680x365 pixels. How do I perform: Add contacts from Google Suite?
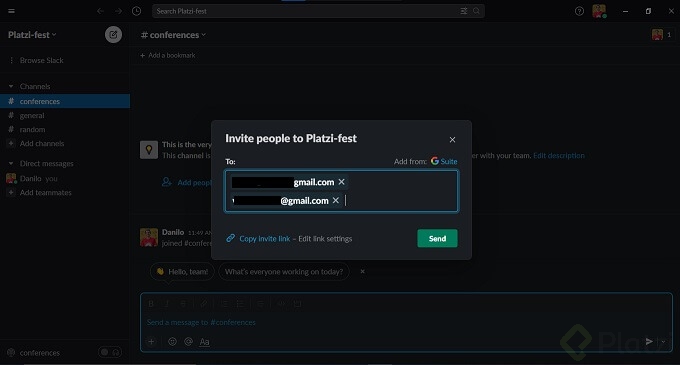tap(444, 161)
